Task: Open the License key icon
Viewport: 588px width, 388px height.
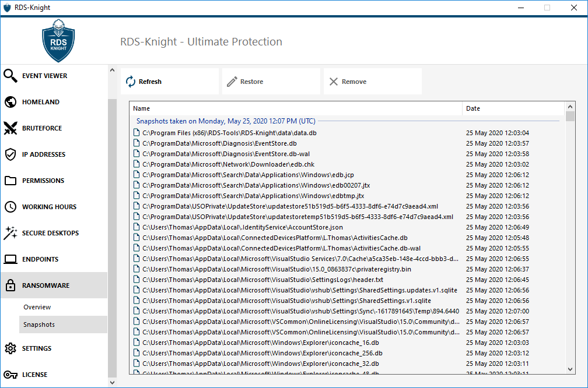Action: click(10, 375)
